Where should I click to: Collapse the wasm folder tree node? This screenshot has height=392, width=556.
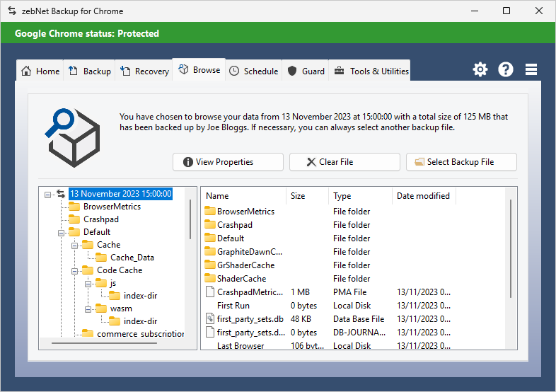[x=88, y=309]
